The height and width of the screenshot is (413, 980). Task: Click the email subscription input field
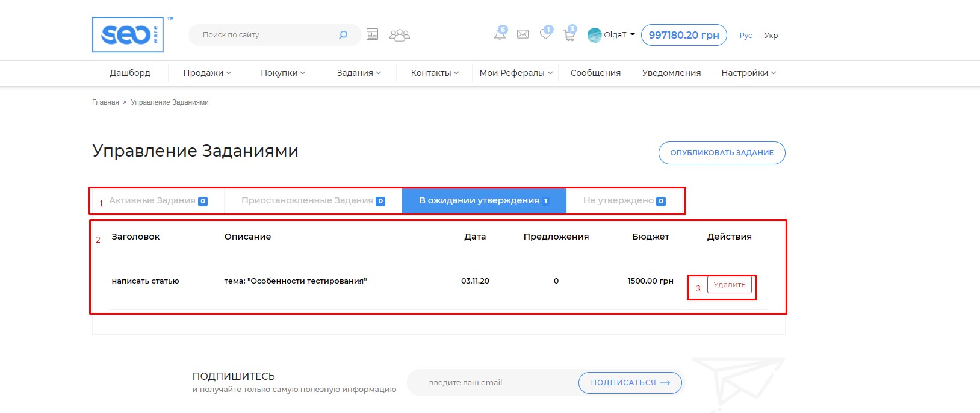[491, 383]
